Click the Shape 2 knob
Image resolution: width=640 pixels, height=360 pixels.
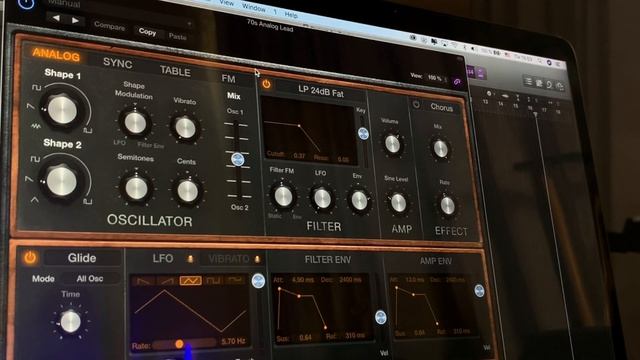click(61, 181)
